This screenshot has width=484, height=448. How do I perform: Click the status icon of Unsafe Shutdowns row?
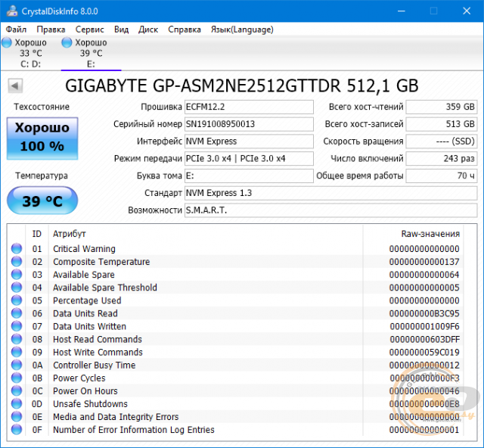point(17,403)
